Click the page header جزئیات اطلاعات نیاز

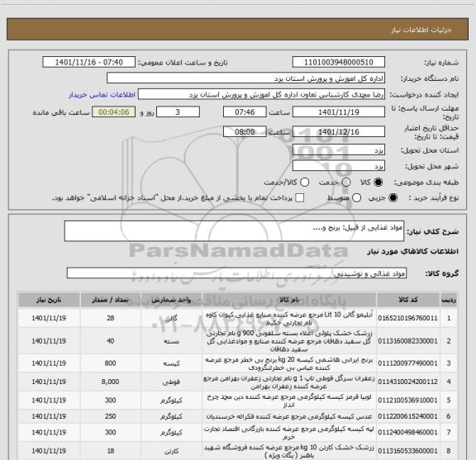(421, 30)
